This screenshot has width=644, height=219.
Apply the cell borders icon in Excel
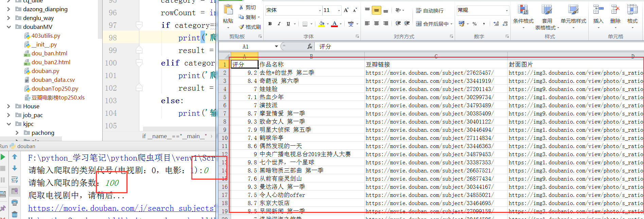tap(305, 24)
